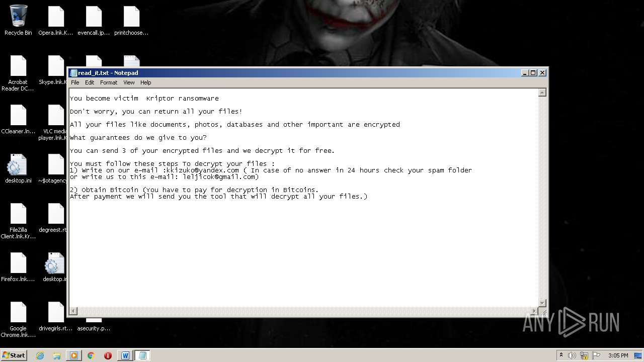Switch to the Word taskbar button

[x=125, y=355]
